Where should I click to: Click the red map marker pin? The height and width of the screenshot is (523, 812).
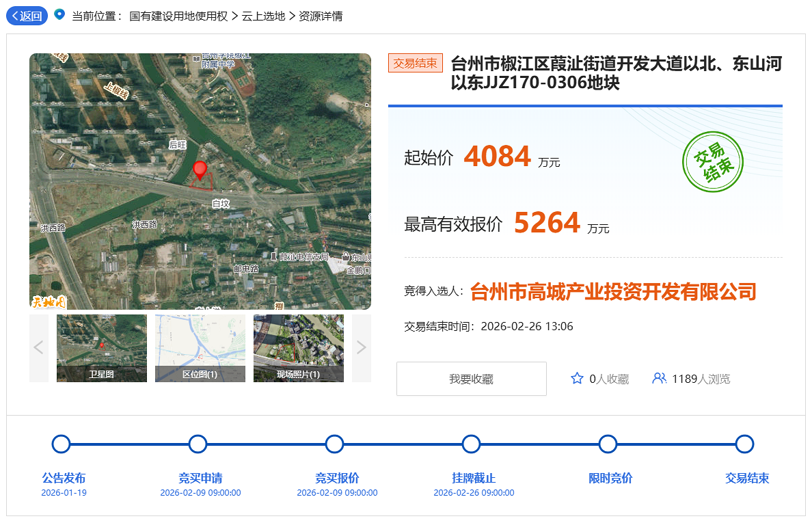(200, 170)
